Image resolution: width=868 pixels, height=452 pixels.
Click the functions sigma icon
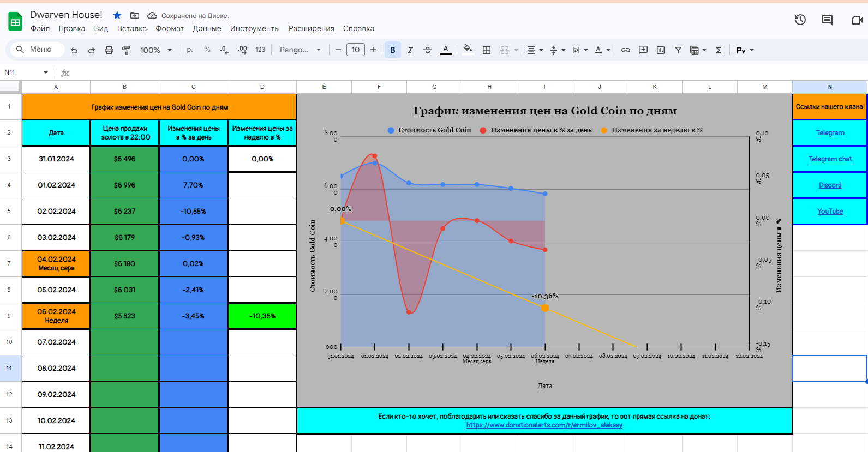pos(719,50)
